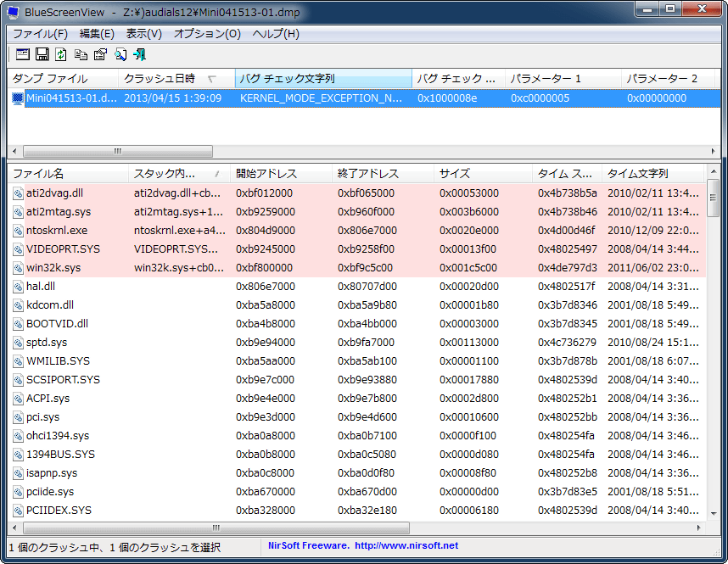
Task: Click the ntoskrnl.exe+a4... stack address cell
Action: (180, 231)
